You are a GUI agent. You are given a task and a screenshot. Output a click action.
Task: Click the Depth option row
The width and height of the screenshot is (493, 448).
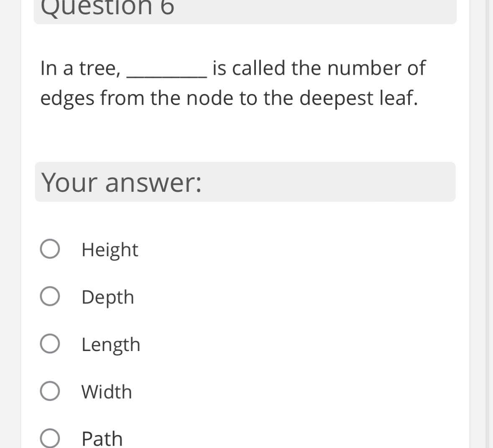(x=167, y=297)
